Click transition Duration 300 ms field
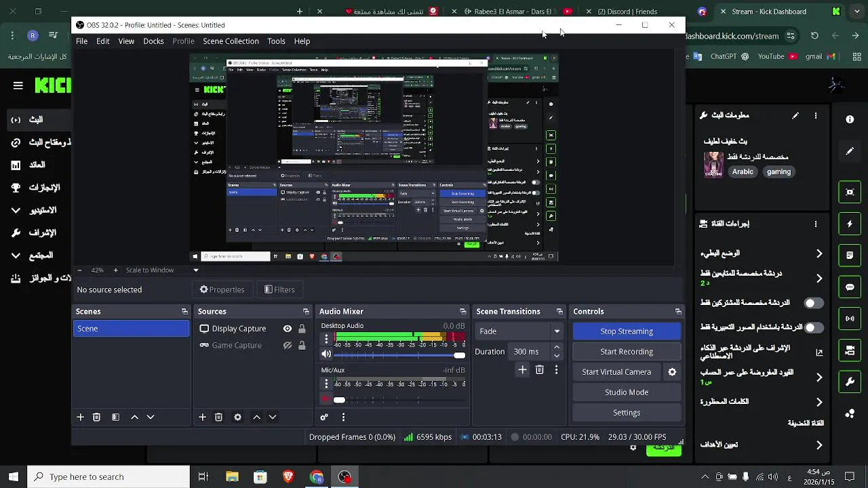 click(530, 351)
